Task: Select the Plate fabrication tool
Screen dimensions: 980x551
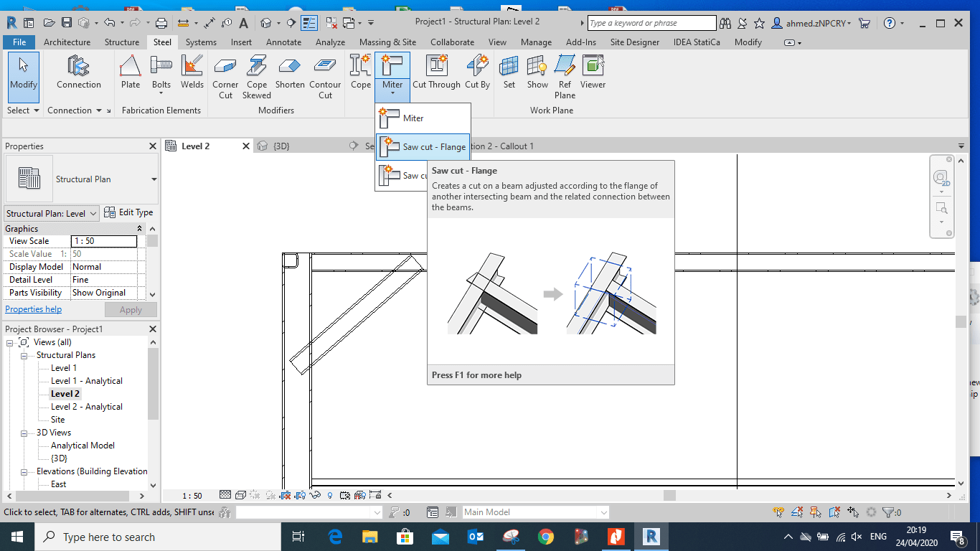Action: point(130,72)
